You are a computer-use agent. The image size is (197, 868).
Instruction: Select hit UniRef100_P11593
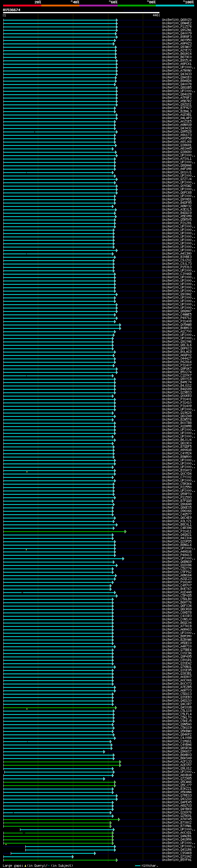click(x=177, y=497)
